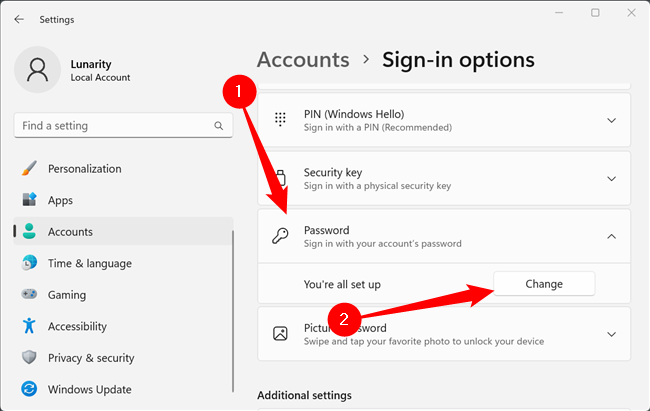Click the search magnifier icon
Viewport: 650px width, 411px height.
point(218,126)
